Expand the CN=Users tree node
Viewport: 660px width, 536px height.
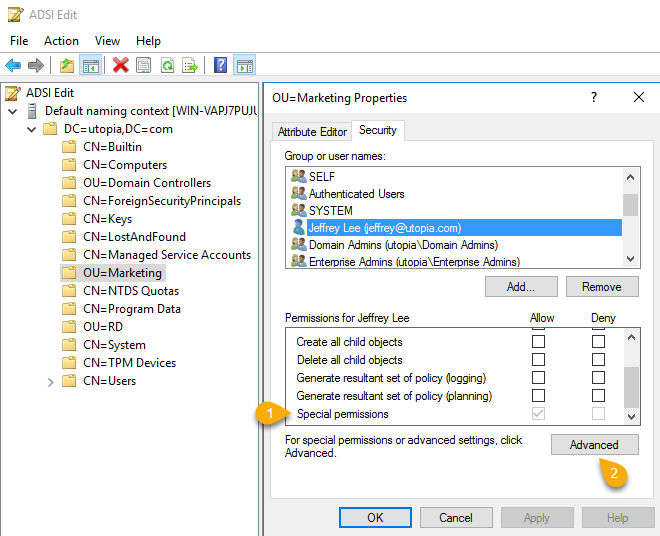[51, 381]
